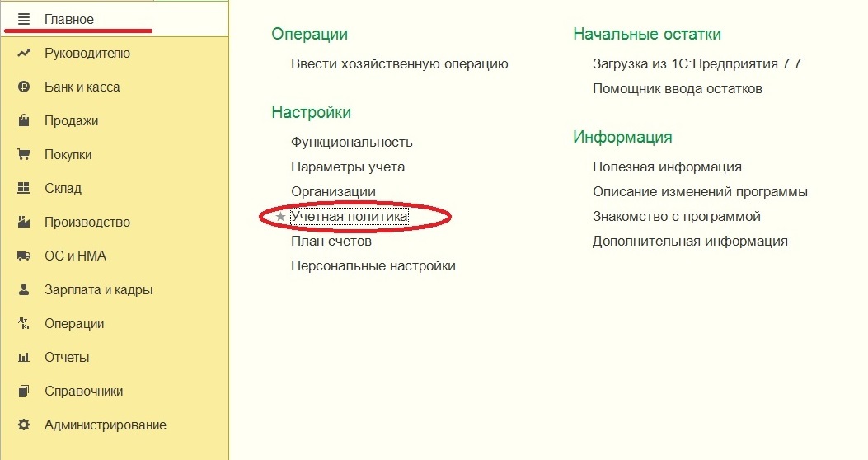Open Описание изменений программы link
Image resolution: width=868 pixels, height=460 pixels.
tap(701, 191)
